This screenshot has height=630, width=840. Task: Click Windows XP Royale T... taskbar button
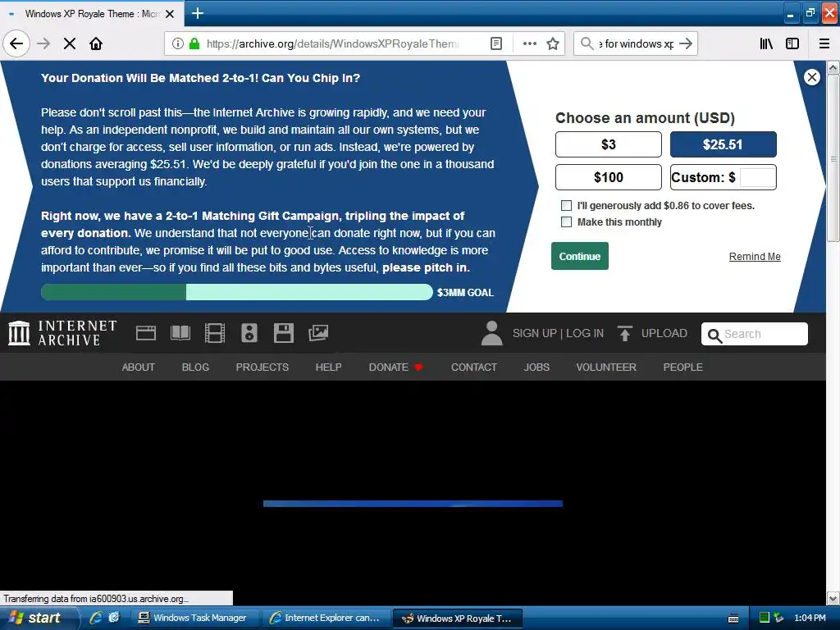pyautogui.click(x=457, y=618)
